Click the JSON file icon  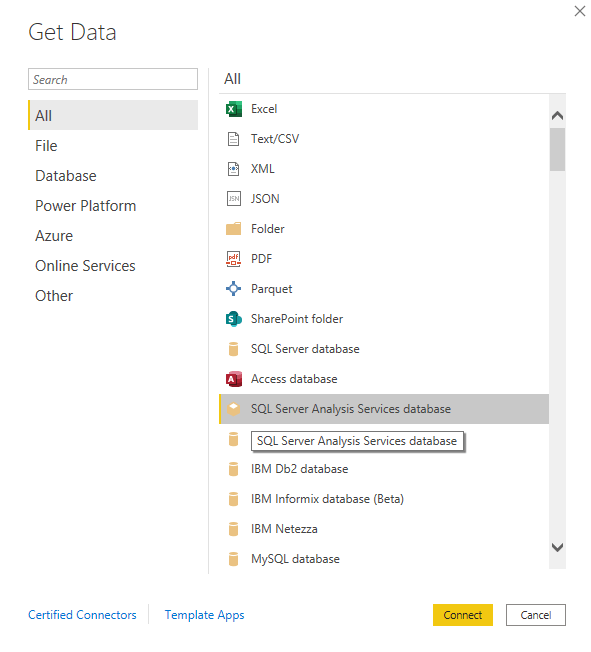[x=233, y=199]
